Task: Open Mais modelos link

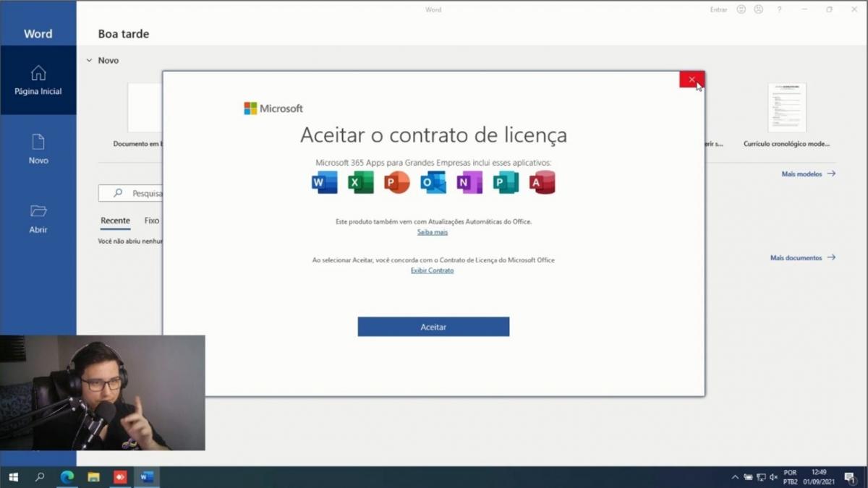Action: click(808, 174)
